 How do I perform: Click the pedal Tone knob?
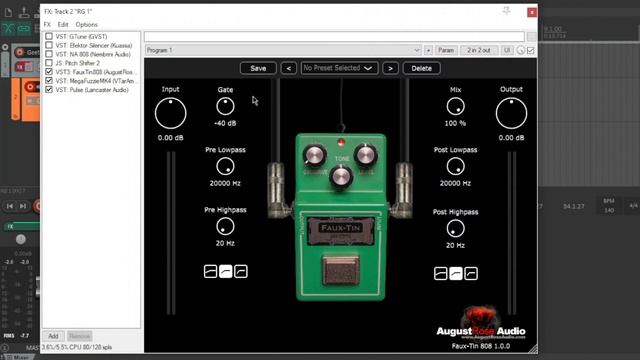(x=341, y=176)
